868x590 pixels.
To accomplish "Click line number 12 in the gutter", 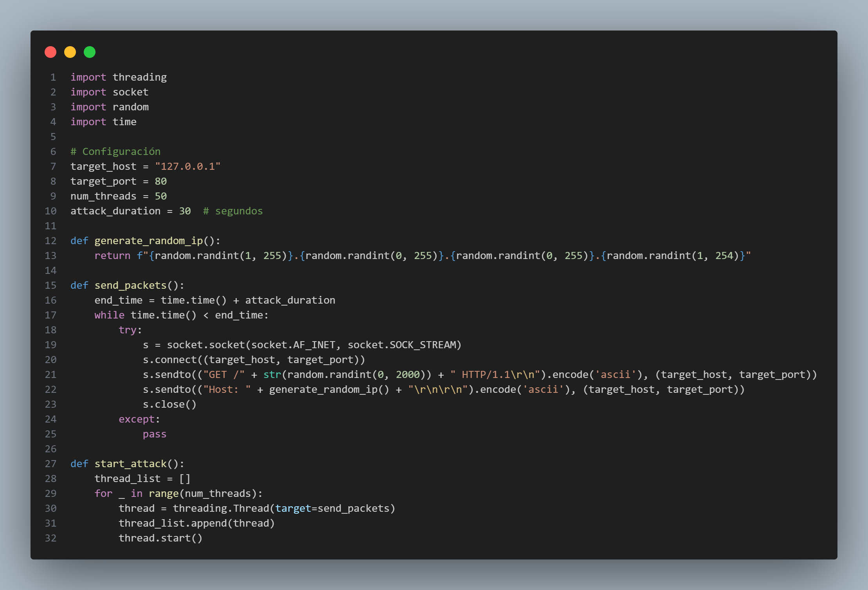I will click(x=50, y=241).
